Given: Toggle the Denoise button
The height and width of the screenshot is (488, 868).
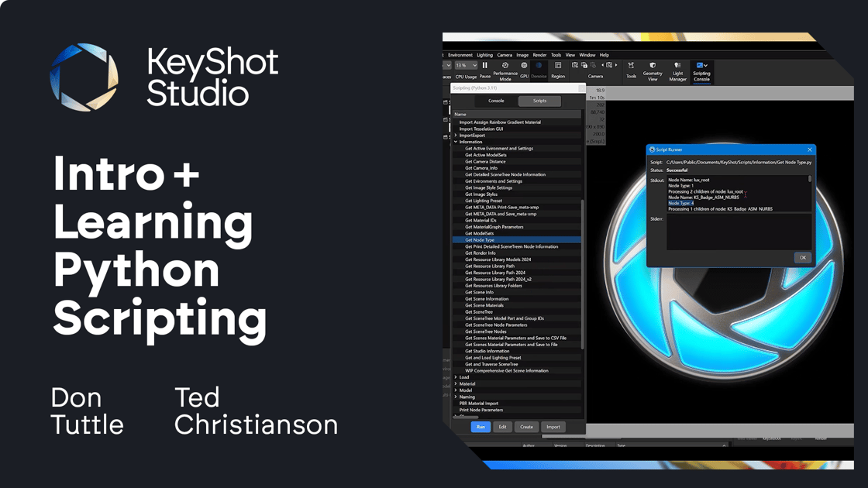Looking at the screenshot, I should click(x=539, y=70).
